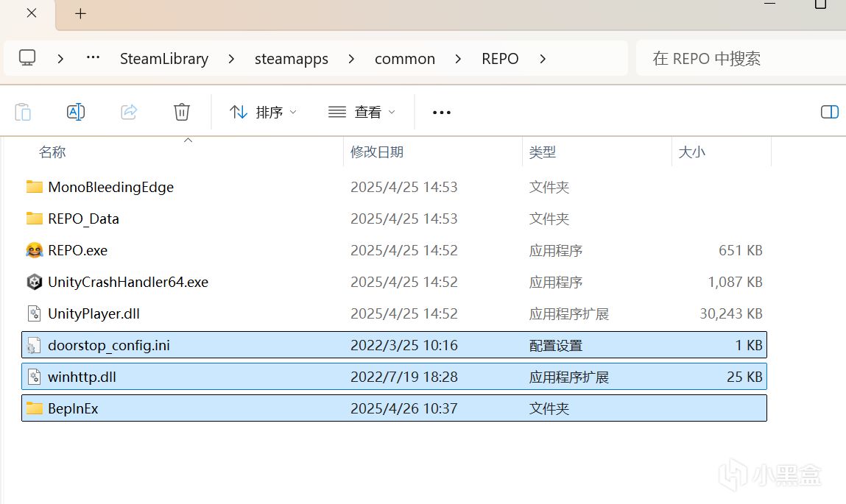Click the delete trash can icon
This screenshot has height=504, width=846.
(x=182, y=112)
